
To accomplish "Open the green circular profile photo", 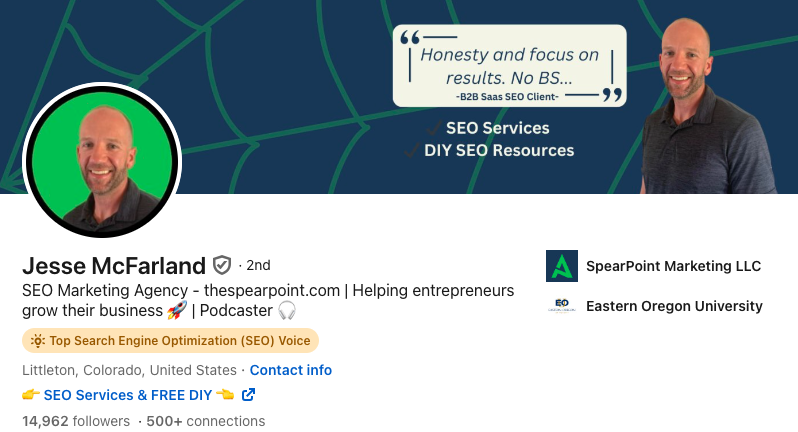I will point(102,160).
